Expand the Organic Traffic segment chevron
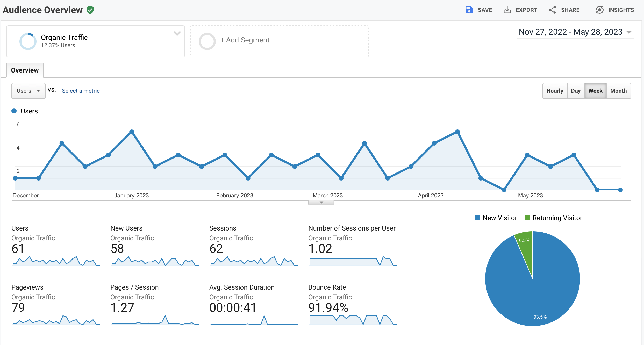This screenshot has width=644, height=345. [177, 33]
